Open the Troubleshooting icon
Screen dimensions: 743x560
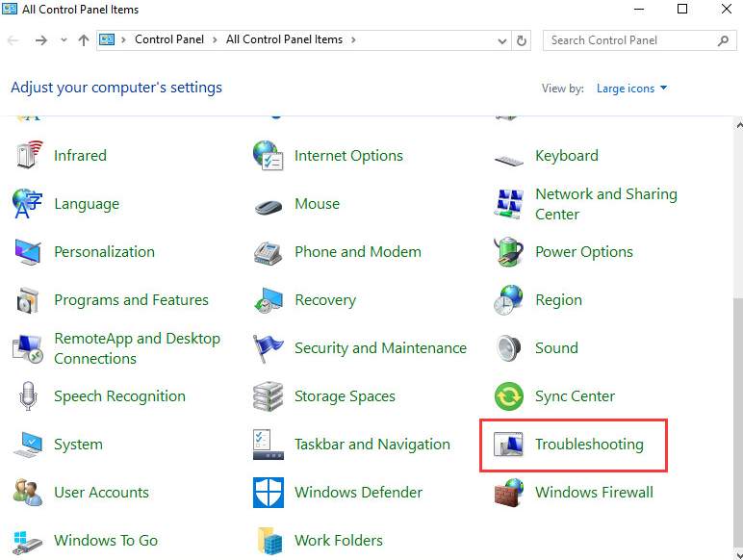click(x=508, y=445)
